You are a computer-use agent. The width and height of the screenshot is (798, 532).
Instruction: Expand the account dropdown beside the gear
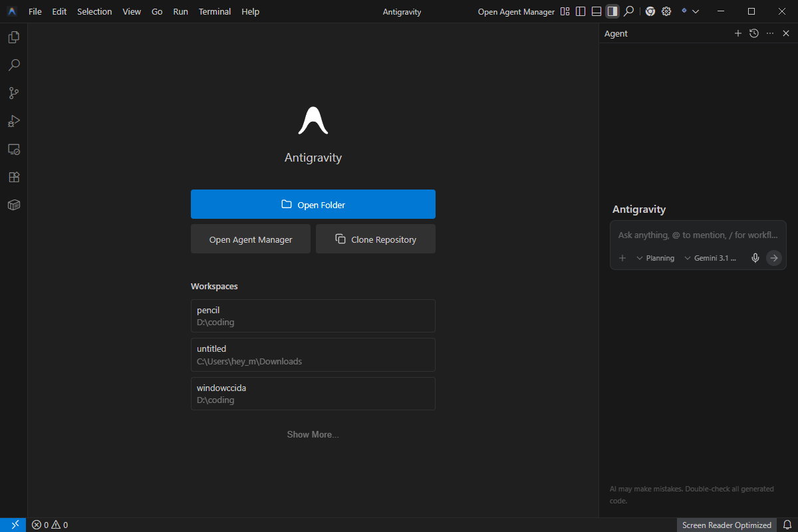tap(690, 11)
